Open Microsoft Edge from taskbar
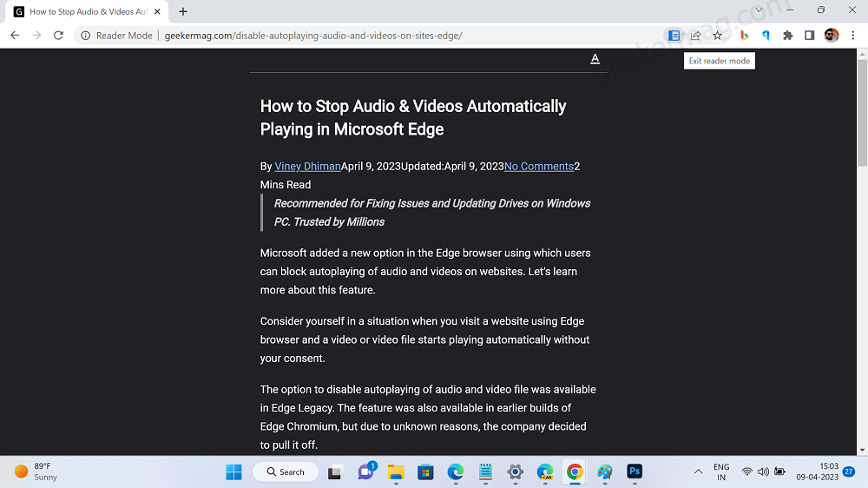This screenshot has width=868, height=488. tap(456, 472)
